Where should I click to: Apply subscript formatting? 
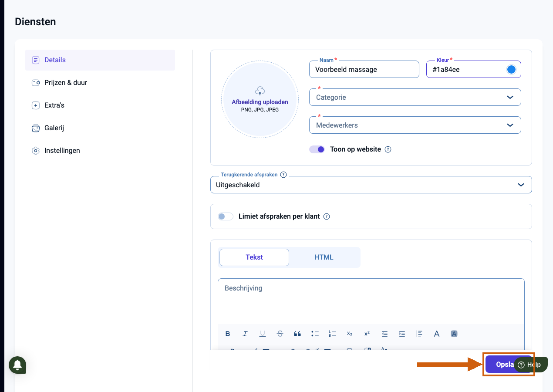click(x=350, y=334)
